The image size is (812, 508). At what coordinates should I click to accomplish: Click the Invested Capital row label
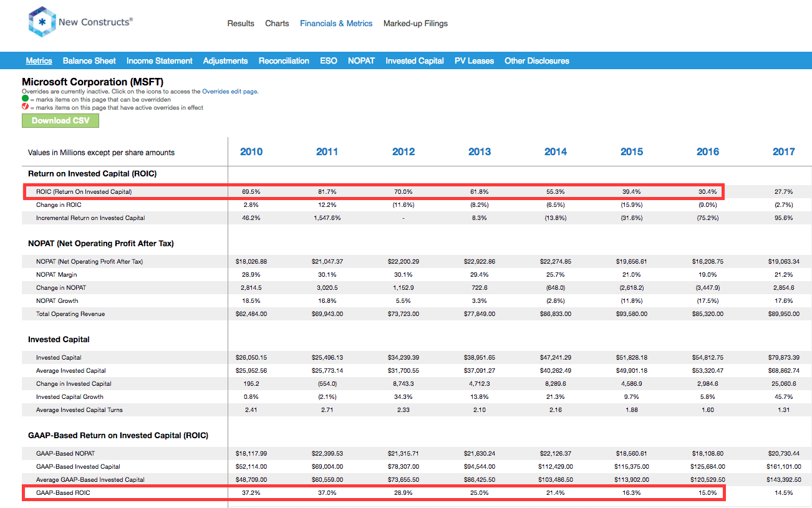(x=59, y=358)
